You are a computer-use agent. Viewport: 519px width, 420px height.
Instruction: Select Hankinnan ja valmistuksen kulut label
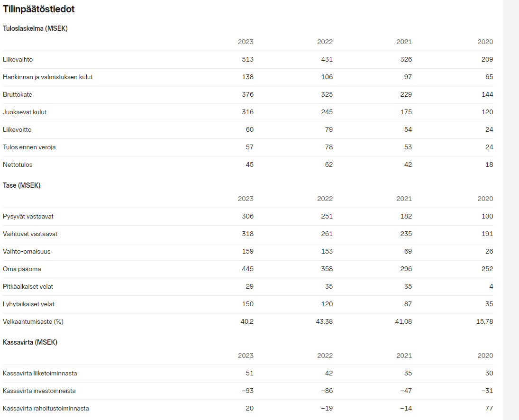tap(48, 77)
